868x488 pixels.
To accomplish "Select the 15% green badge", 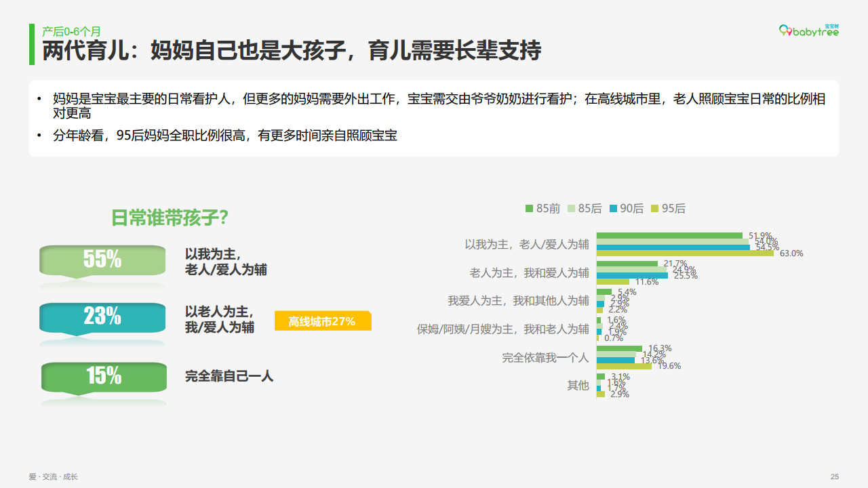I will coord(104,376).
